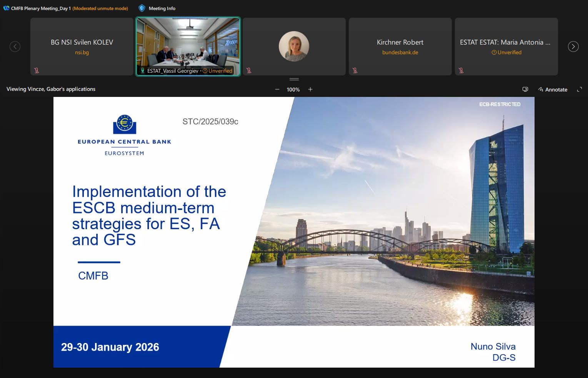Click the 100% zoom level indicator

coord(293,90)
